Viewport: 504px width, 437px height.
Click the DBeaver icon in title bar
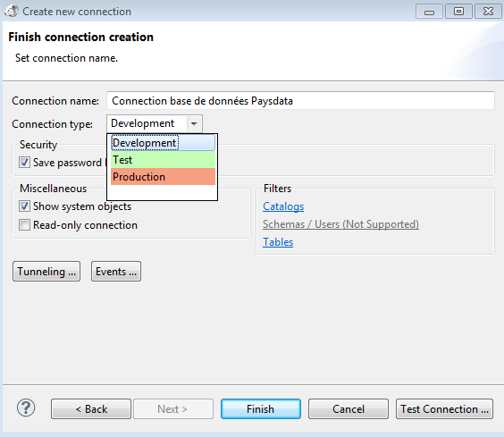[12, 11]
